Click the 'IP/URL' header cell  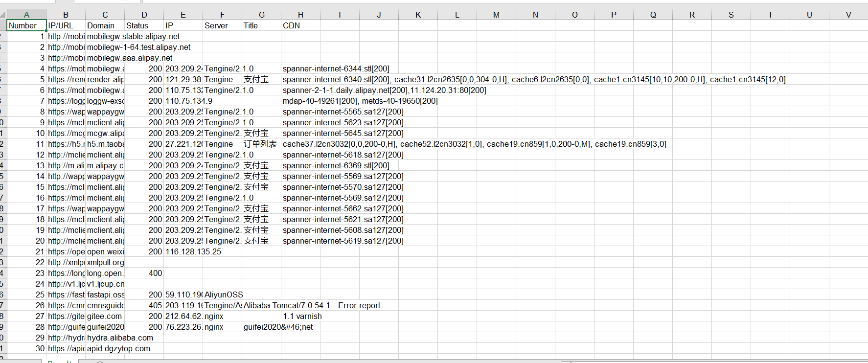tap(66, 25)
